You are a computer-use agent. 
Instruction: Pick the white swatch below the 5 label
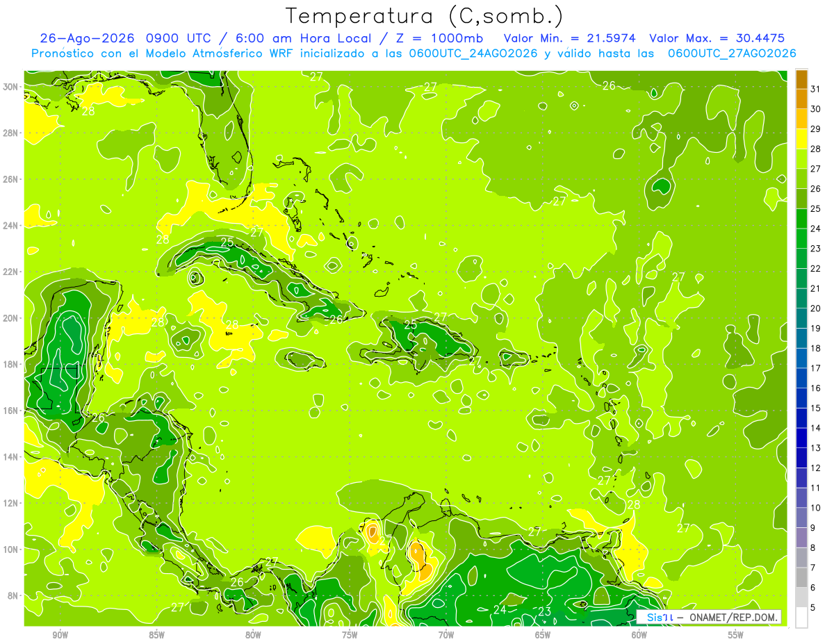click(801, 618)
